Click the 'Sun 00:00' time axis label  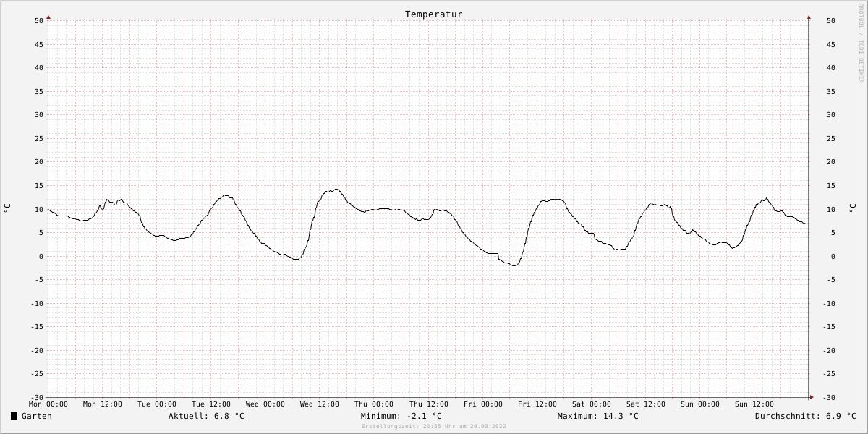pos(700,404)
